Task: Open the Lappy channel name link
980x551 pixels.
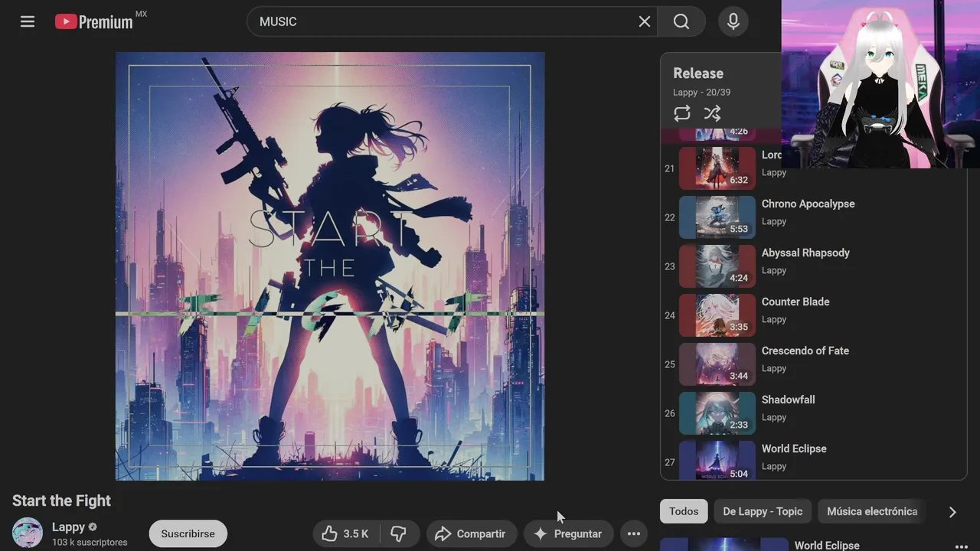Action: coord(68,527)
